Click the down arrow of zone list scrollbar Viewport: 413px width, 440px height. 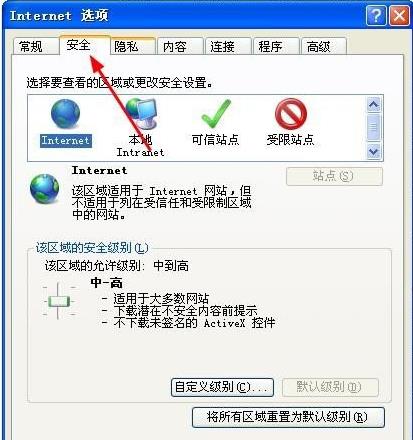pos(373,152)
